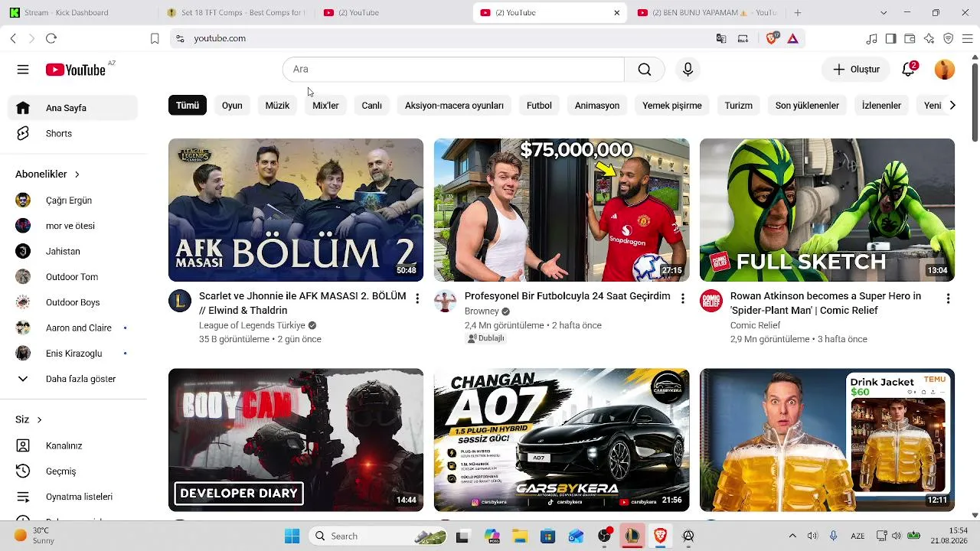Open Outdoor Boys subscription channel
This screenshot has height=551, width=980.
pos(73,302)
